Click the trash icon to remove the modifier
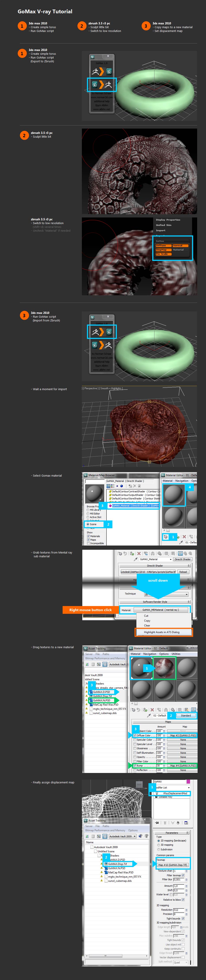 [x=178, y=822]
